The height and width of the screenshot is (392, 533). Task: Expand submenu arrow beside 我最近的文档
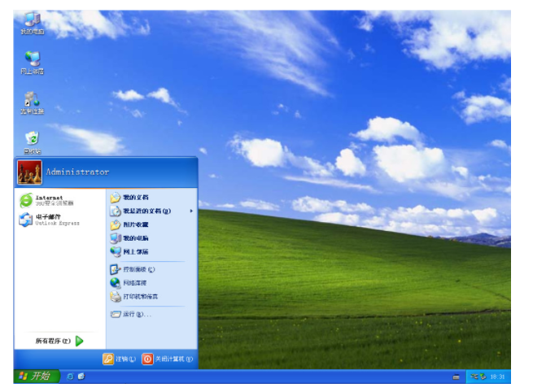[191, 211]
